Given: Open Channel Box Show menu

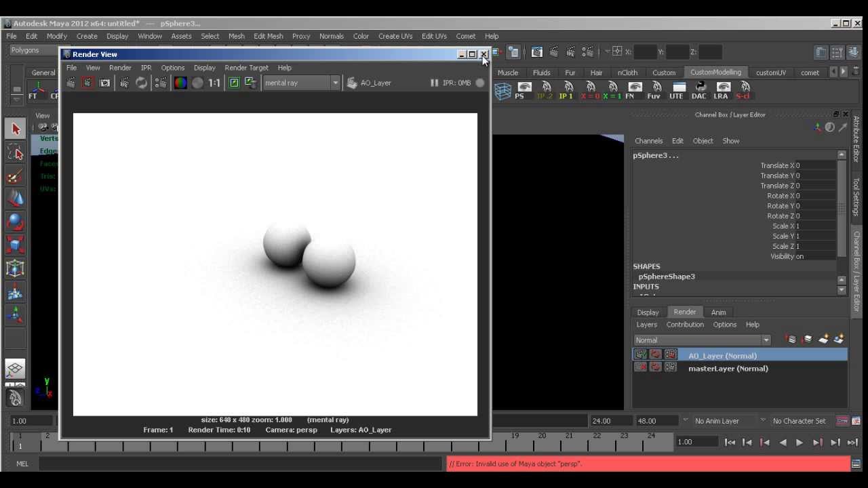Looking at the screenshot, I should point(731,141).
